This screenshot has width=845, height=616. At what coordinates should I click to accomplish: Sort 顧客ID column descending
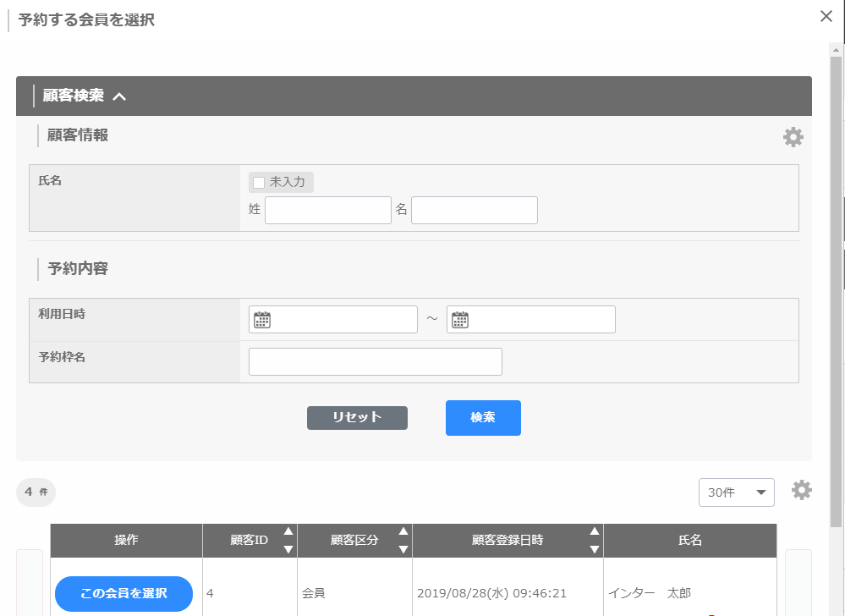tap(288, 549)
